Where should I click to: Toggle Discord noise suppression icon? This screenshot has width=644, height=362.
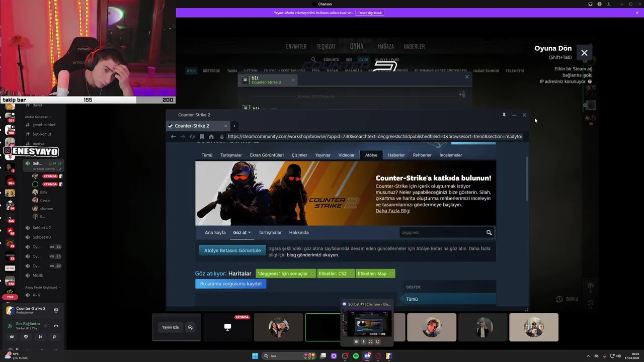coord(47,326)
